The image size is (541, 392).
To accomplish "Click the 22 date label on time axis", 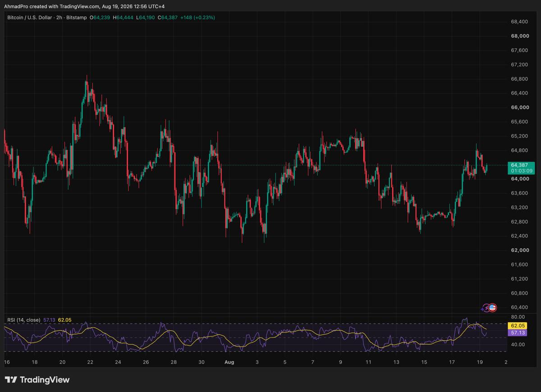I will pyautogui.click(x=90, y=362).
